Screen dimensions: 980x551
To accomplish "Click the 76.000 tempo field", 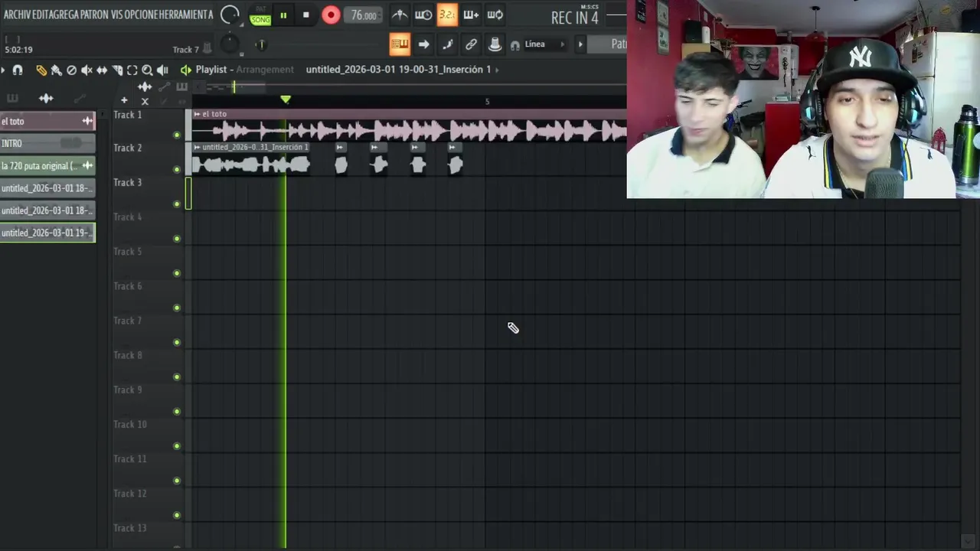I will click(x=364, y=15).
